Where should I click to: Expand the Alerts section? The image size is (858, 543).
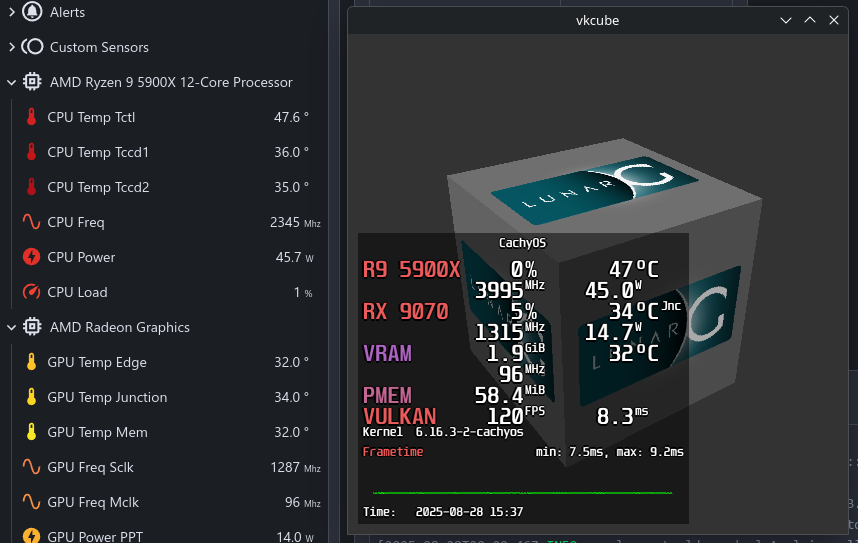point(11,12)
